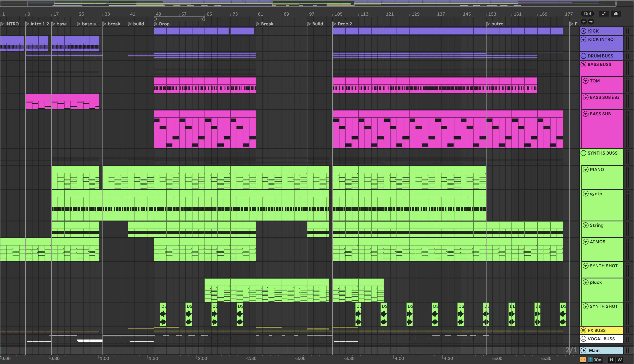Unfold the DRUM BUSS group
634x364 pixels.
[x=583, y=56]
